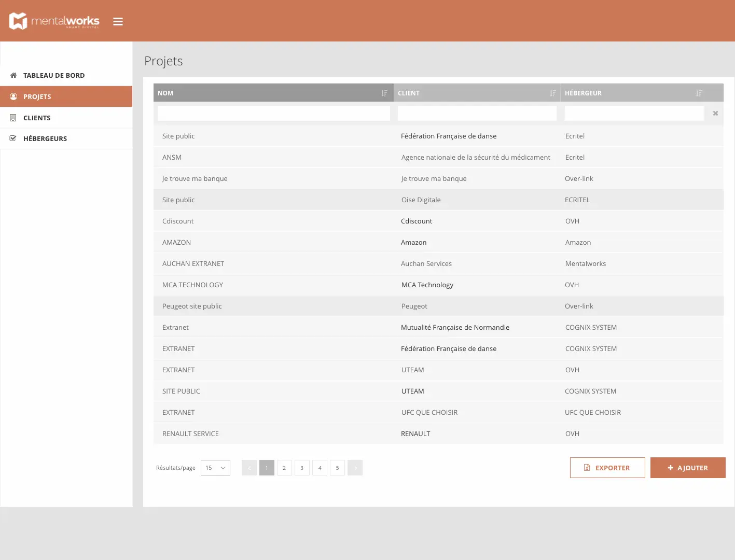Image resolution: width=735 pixels, height=560 pixels.
Task: Sort by the Nom column icon
Action: coord(384,93)
